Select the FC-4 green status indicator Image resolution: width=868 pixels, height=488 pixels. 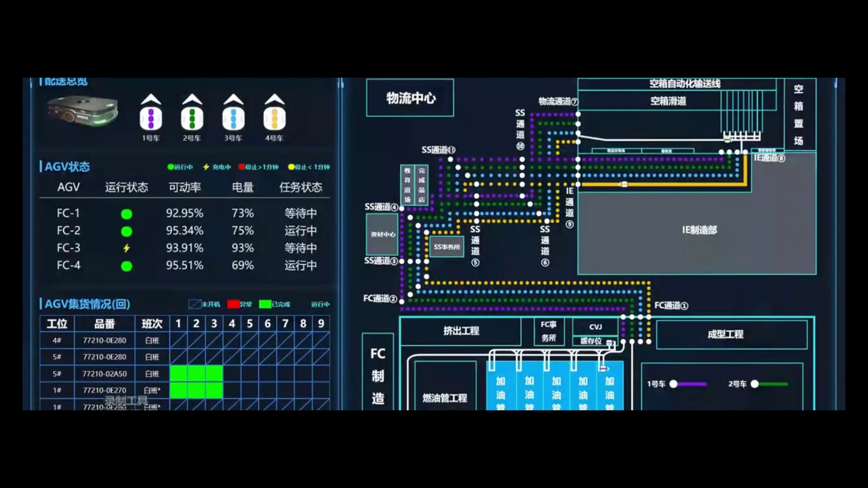tap(127, 266)
